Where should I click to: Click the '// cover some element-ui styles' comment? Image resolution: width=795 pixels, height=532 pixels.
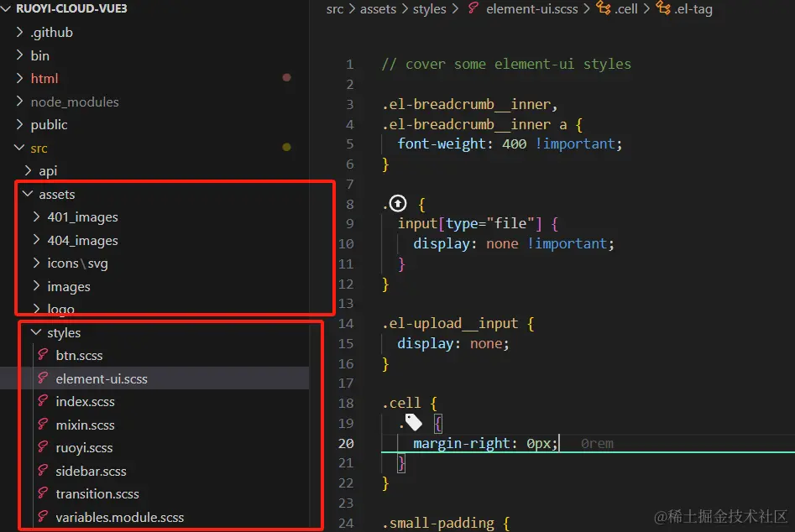[506, 64]
